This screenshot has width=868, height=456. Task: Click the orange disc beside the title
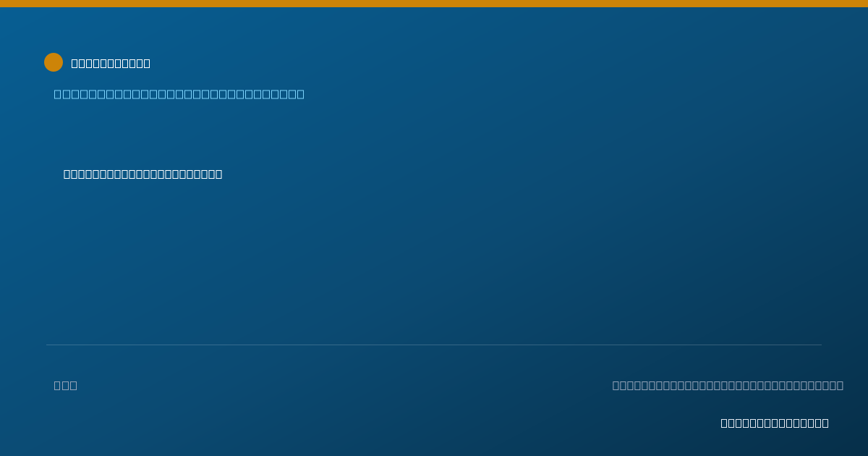[x=54, y=62]
